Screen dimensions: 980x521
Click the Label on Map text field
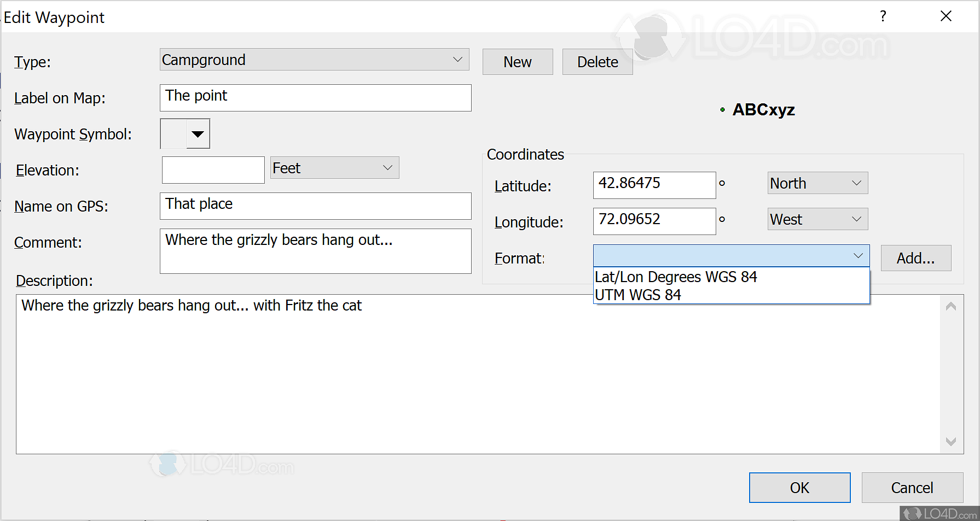[315, 98]
